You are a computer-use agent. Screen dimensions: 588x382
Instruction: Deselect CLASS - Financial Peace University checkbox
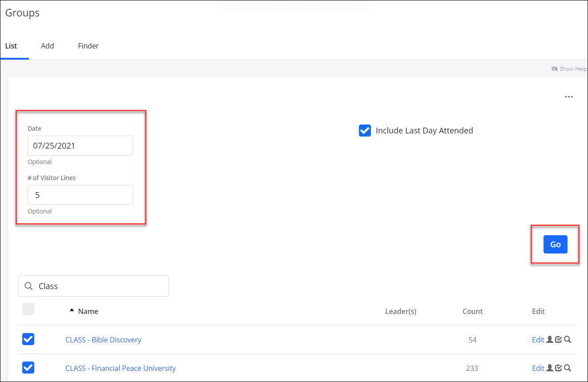pyautogui.click(x=28, y=368)
